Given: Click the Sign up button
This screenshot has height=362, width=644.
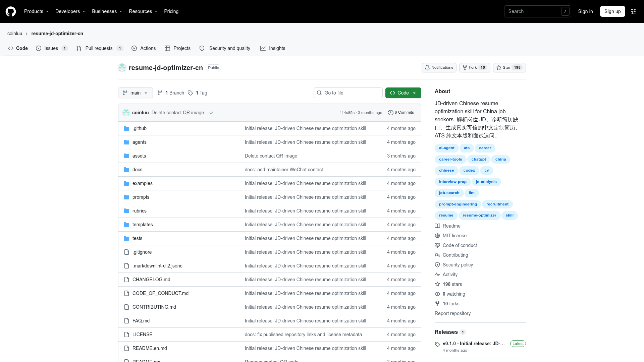Looking at the screenshot, I should [x=612, y=11].
